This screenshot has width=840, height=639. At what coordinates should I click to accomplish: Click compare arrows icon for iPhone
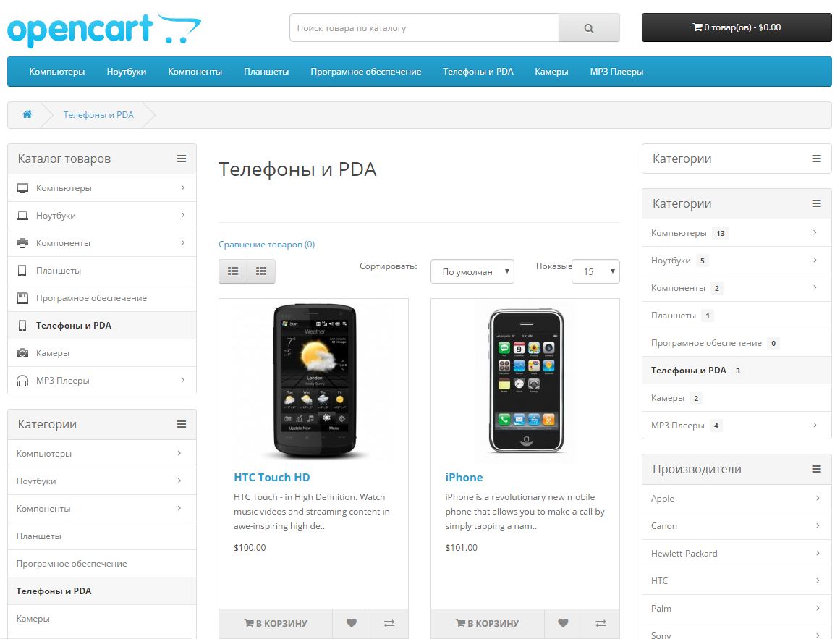[601, 622]
